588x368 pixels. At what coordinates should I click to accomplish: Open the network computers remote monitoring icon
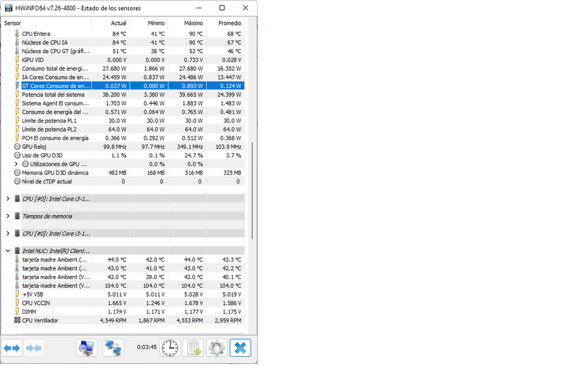(x=113, y=348)
